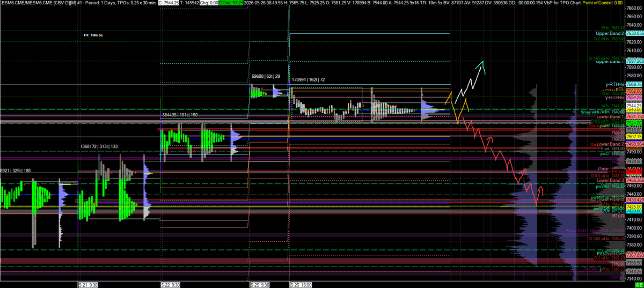Click the 'y-RTH-hi' level label

(613, 84)
